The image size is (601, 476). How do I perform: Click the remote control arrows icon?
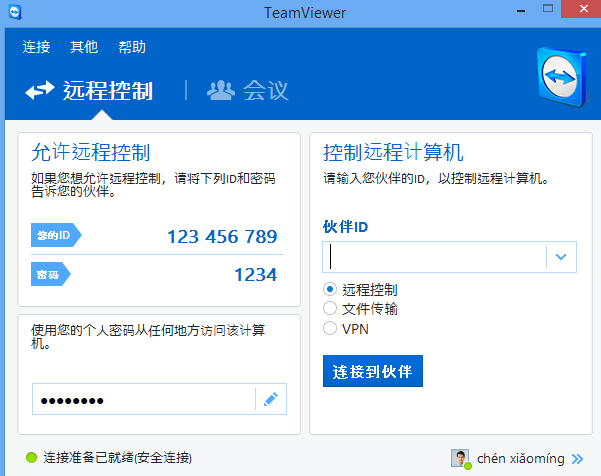click(x=40, y=90)
